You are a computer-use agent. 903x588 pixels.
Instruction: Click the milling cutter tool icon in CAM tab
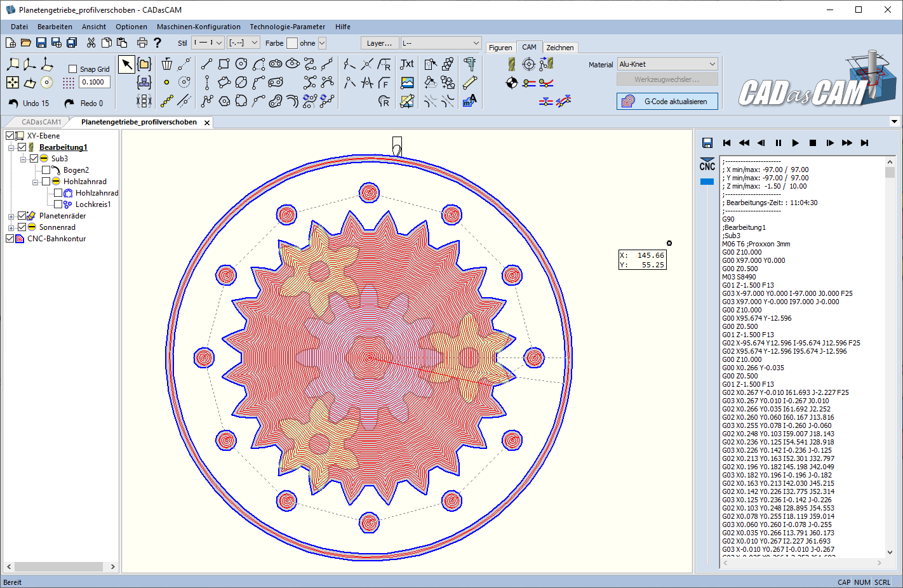[512, 64]
